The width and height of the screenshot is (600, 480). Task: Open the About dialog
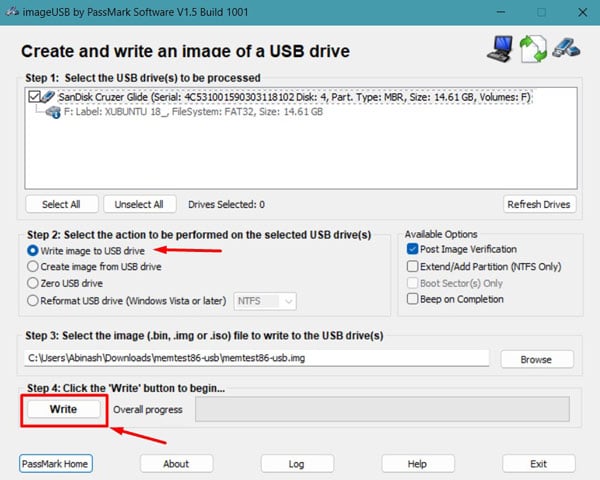(176, 464)
